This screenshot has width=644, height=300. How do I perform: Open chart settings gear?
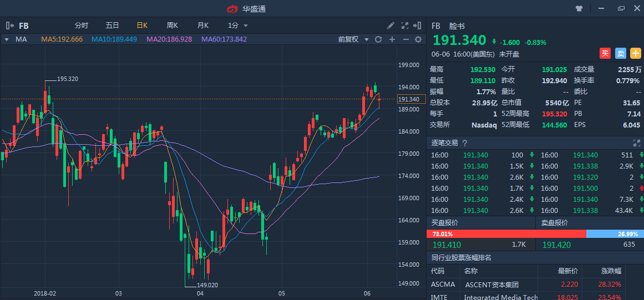coord(418,39)
